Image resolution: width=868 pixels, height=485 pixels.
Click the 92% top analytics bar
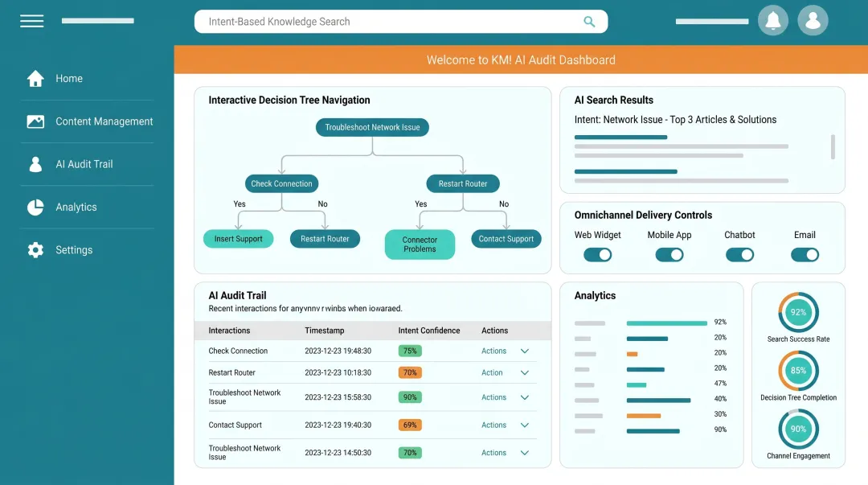666,323
